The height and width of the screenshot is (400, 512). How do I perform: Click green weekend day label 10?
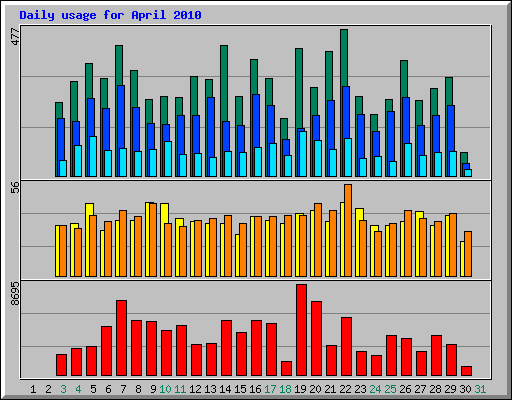pos(165,389)
